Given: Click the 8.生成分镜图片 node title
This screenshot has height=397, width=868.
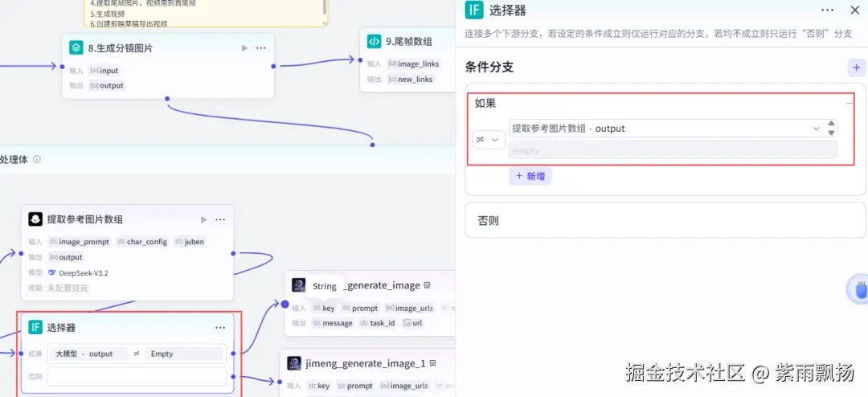Looking at the screenshot, I should [120, 48].
